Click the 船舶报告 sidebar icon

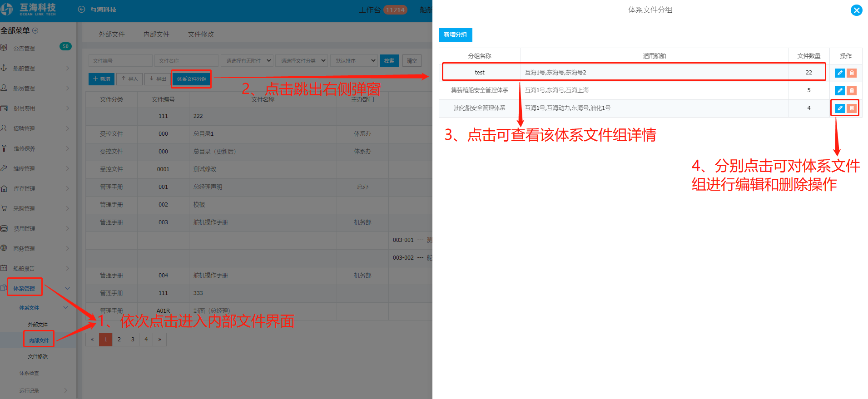[x=4, y=268]
